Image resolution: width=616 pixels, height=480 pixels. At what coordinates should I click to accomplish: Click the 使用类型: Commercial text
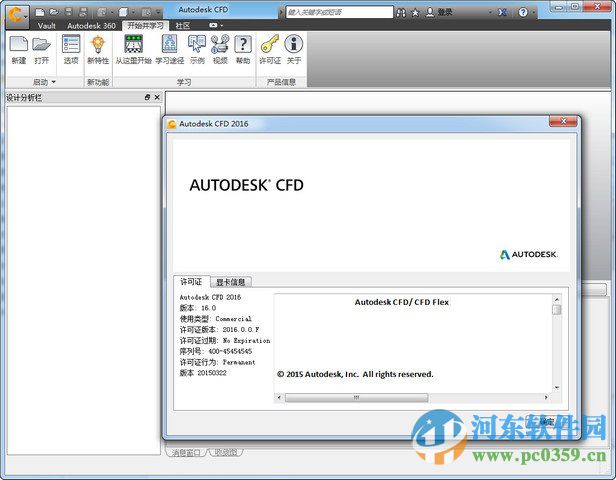coord(216,319)
